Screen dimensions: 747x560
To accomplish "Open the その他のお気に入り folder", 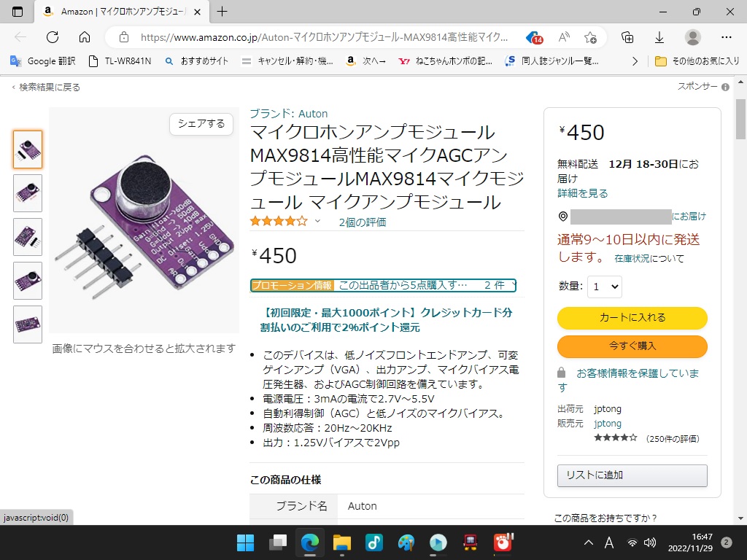I will pyautogui.click(x=697, y=61).
